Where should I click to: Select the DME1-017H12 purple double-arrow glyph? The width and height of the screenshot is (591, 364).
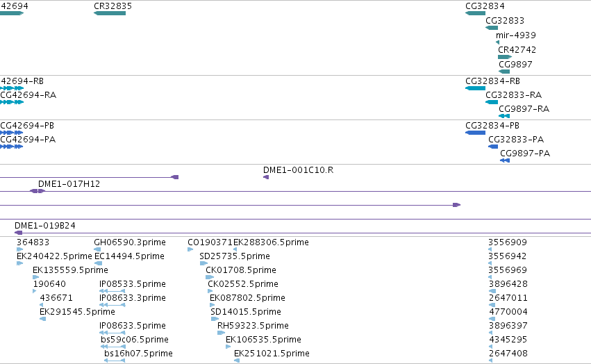tap(38, 191)
